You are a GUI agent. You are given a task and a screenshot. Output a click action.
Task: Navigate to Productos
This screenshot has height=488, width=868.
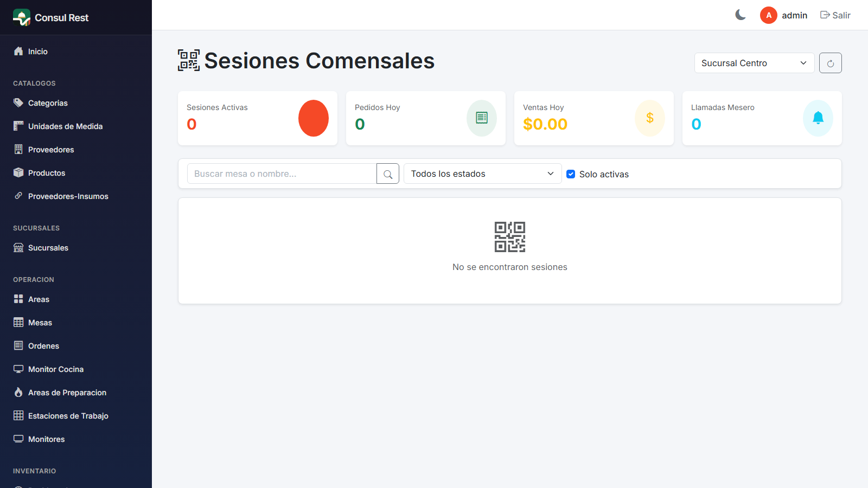pyautogui.click(x=76, y=173)
